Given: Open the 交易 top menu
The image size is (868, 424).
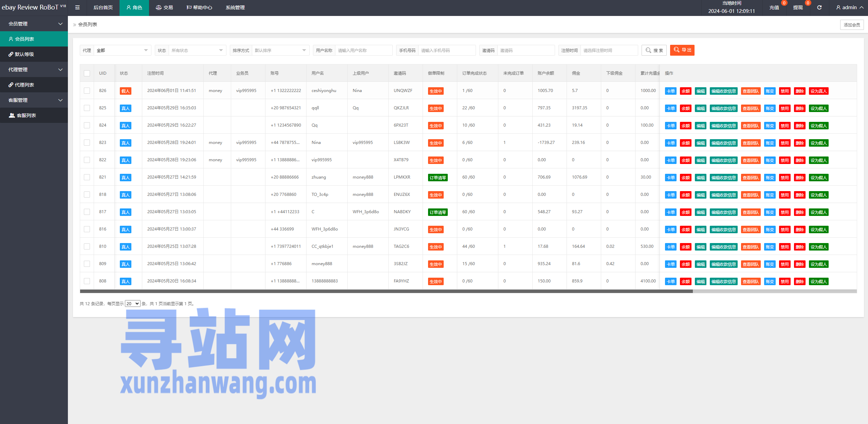Looking at the screenshot, I should coord(164,7).
